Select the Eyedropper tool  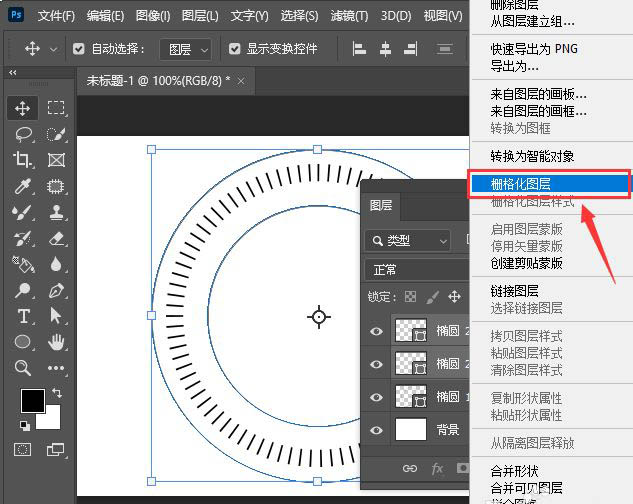click(x=23, y=186)
